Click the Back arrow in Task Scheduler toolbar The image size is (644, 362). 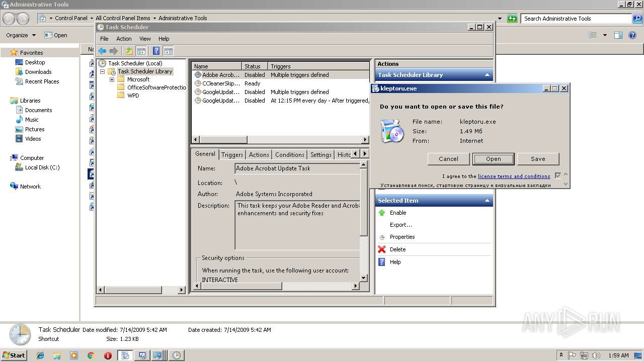pos(102,51)
